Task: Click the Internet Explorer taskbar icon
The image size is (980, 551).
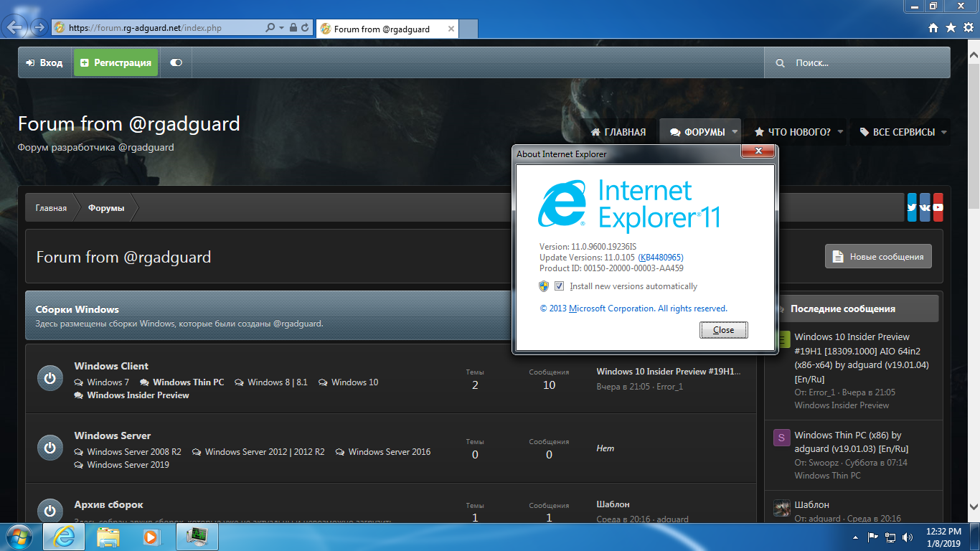Action: [x=65, y=537]
